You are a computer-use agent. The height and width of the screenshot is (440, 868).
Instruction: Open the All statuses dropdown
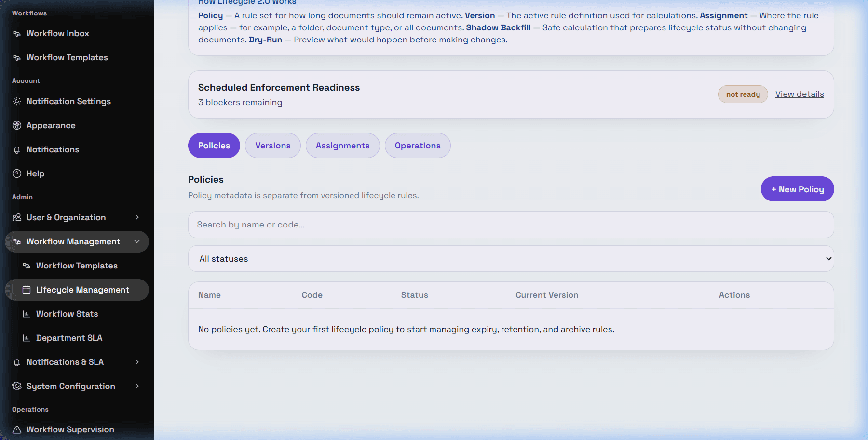coord(511,259)
